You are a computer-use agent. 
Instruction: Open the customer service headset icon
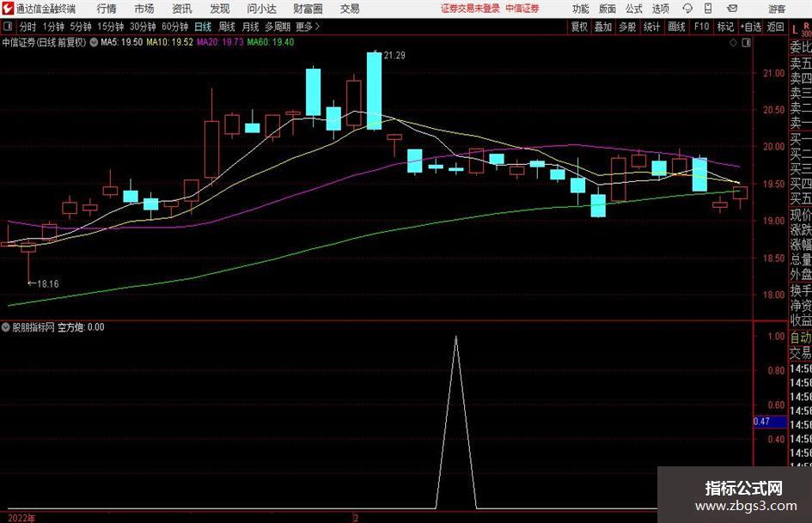click(x=687, y=9)
